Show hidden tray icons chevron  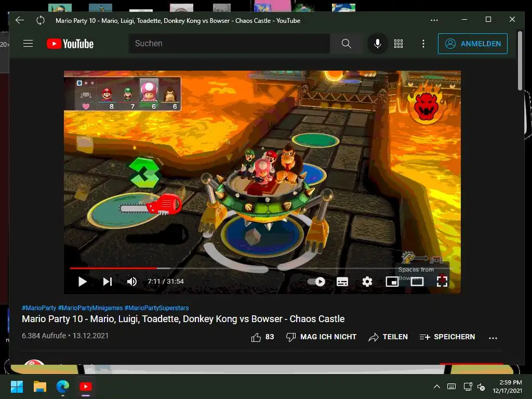(436, 387)
